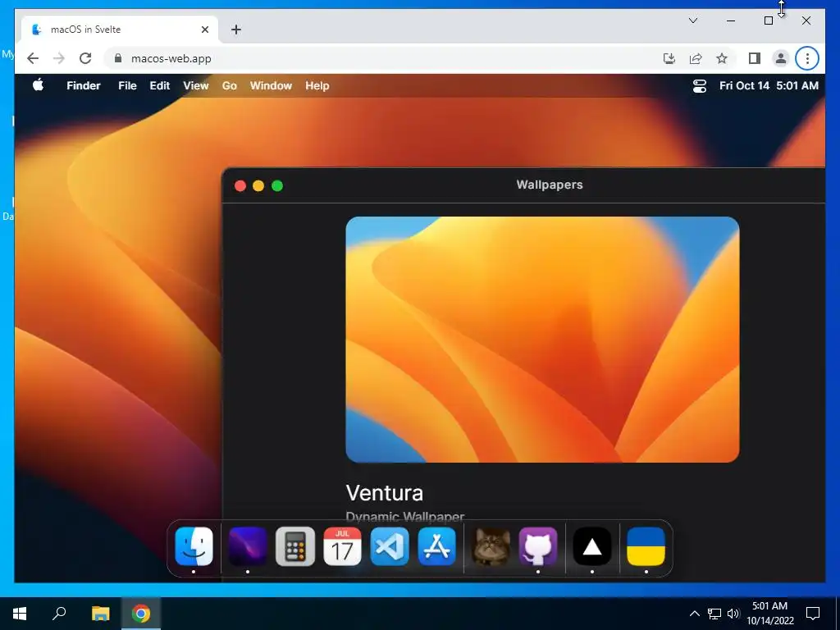Open volume control in system tray
Viewport: 840px width, 630px height.
coord(733,614)
